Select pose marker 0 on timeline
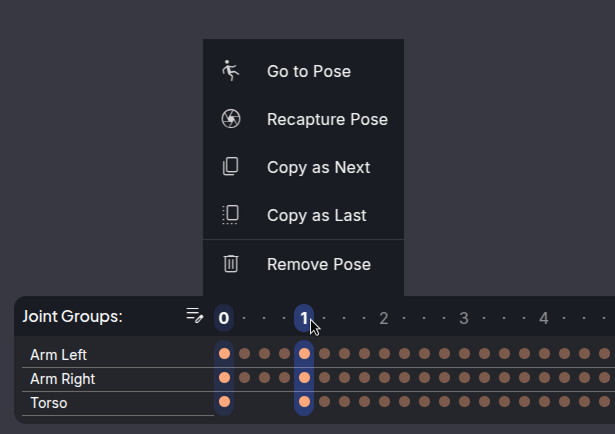The image size is (615, 434). click(x=224, y=318)
